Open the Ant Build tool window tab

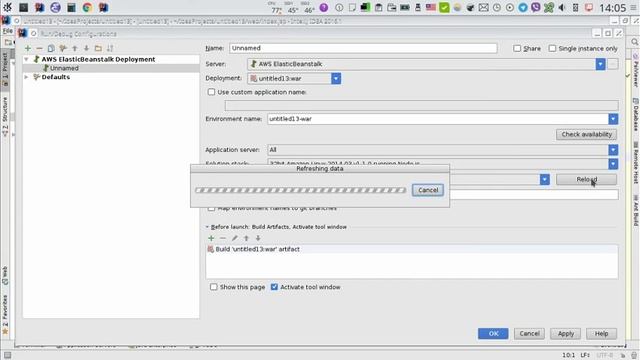click(x=636, y=210)
